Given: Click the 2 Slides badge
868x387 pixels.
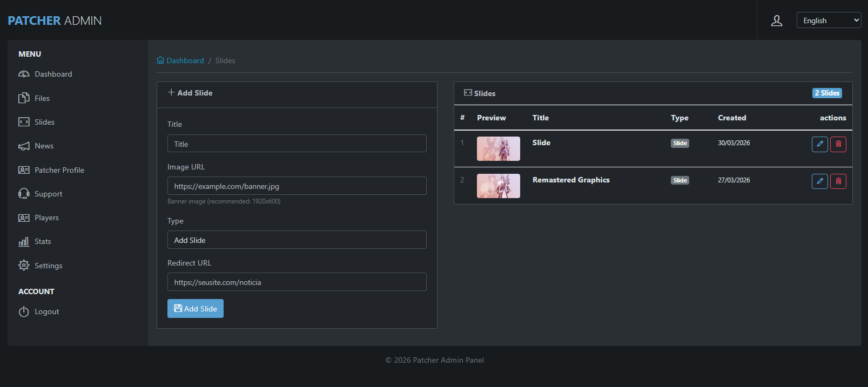Looking at the screenshot, I should pos(827,93).
